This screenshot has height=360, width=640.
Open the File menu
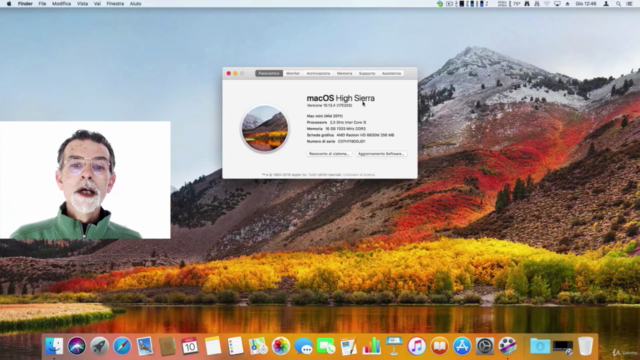42,4
